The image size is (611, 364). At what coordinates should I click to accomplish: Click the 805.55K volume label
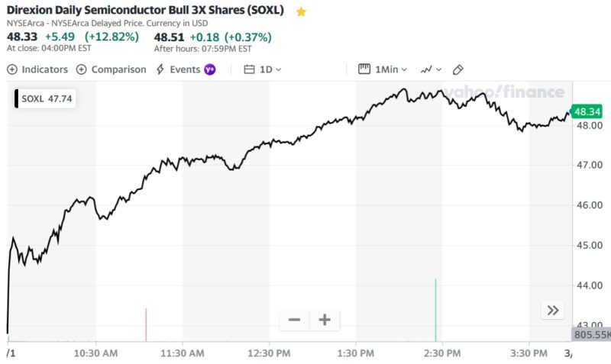pyautogui.click(x=590, y=334)
